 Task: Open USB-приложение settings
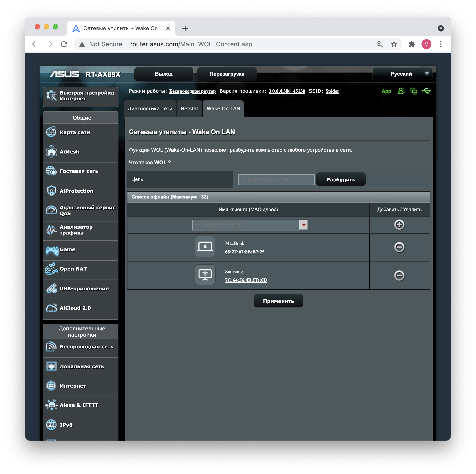(81, 289)
